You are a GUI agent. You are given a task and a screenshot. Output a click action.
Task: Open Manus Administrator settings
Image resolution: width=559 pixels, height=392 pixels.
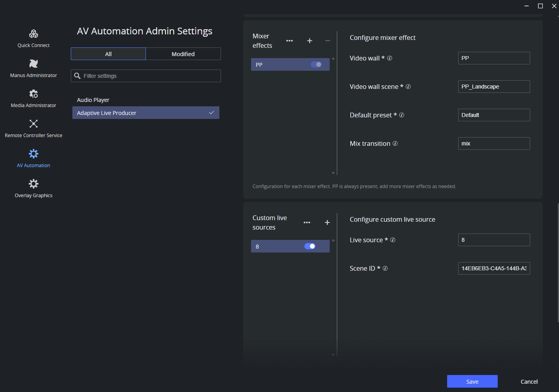tap(34, 69)
